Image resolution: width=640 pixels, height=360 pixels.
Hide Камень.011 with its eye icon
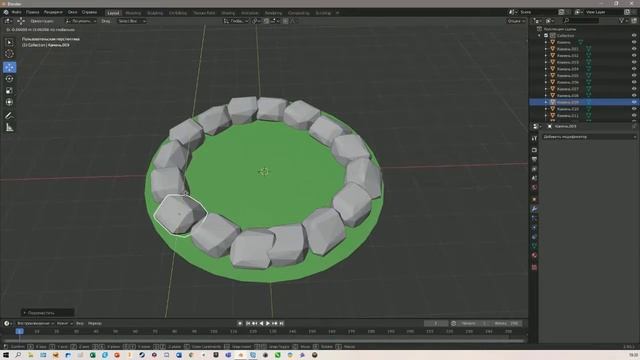click(x=634, y=116)
